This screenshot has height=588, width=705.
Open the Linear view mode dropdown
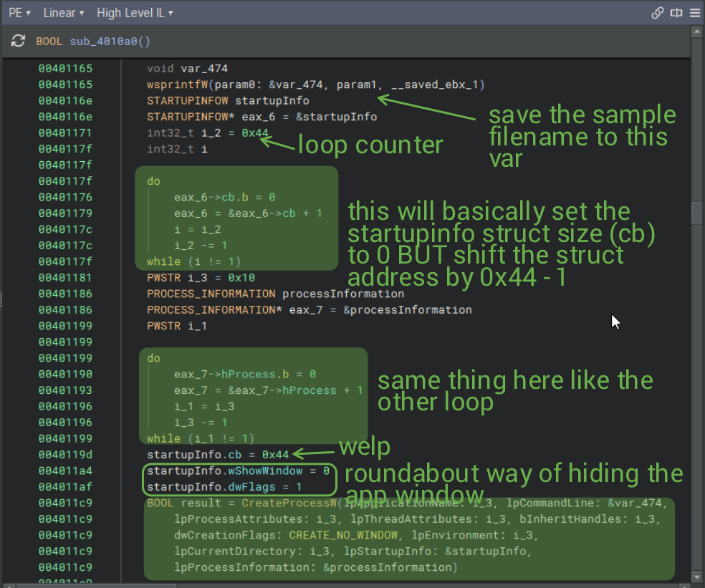(64, 13)
